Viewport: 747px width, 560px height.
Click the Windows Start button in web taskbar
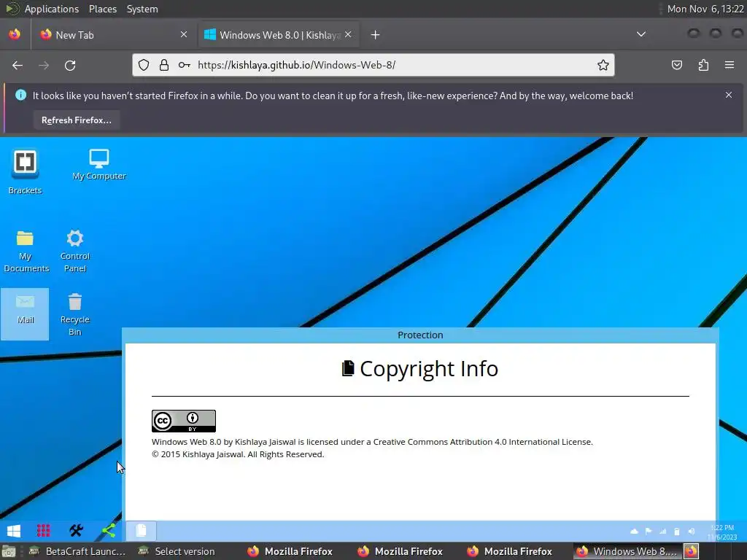click(14, 531)
